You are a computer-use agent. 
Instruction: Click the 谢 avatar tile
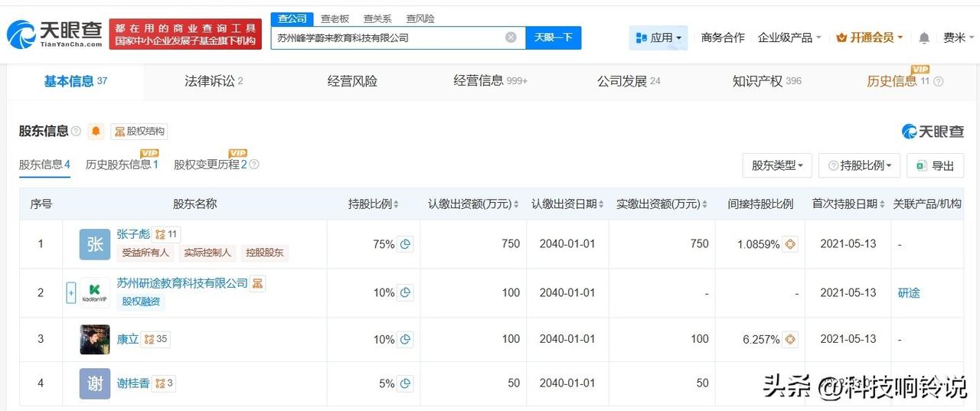[95, 383]
